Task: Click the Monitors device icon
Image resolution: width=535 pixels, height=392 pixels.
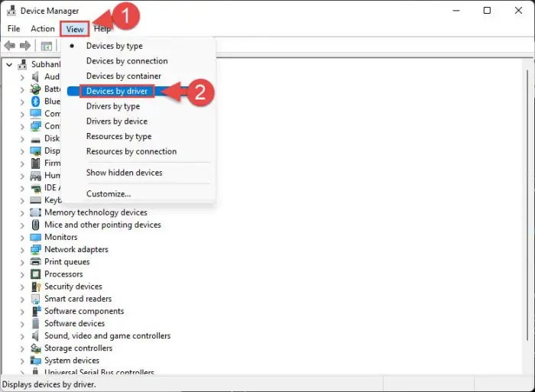Action: 36,237
